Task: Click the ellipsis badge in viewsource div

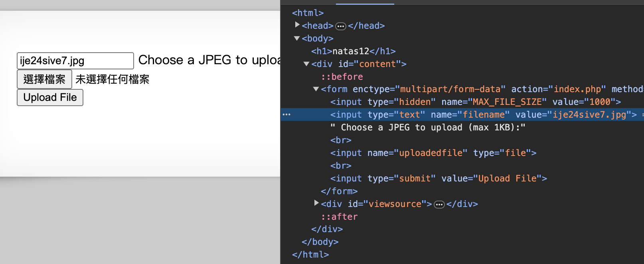Action: pos(439,205)
